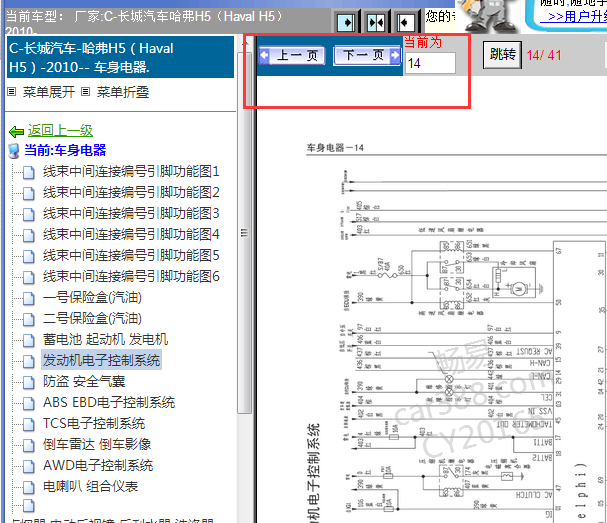
Task: Go to previous page with 上一页 button
Action: tap(291, 55)
